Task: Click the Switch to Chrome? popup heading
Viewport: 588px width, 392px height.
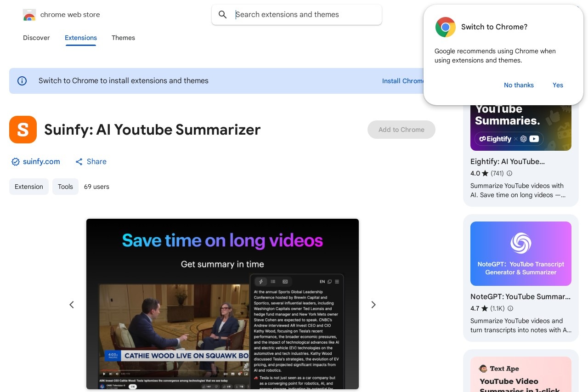Action: pos(494,27)
